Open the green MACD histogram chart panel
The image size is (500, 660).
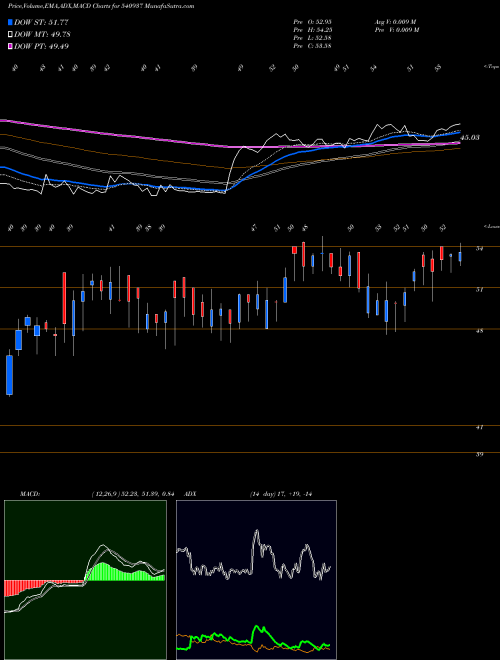click(x=85, y=580)
